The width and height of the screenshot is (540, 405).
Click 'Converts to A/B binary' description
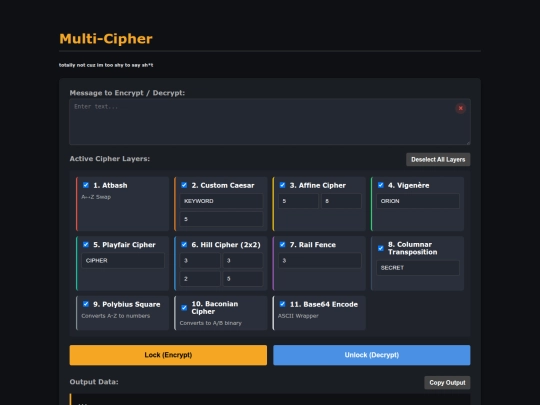click(x=210, y=323)
